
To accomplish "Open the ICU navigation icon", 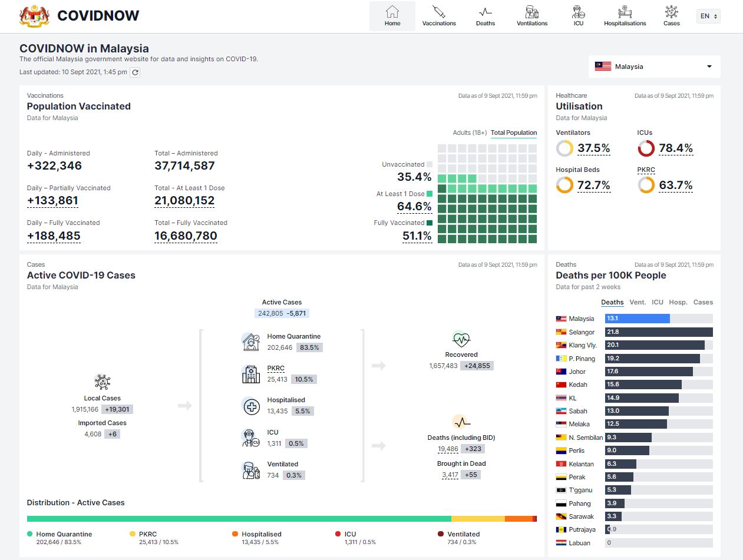I will [578, 12].
